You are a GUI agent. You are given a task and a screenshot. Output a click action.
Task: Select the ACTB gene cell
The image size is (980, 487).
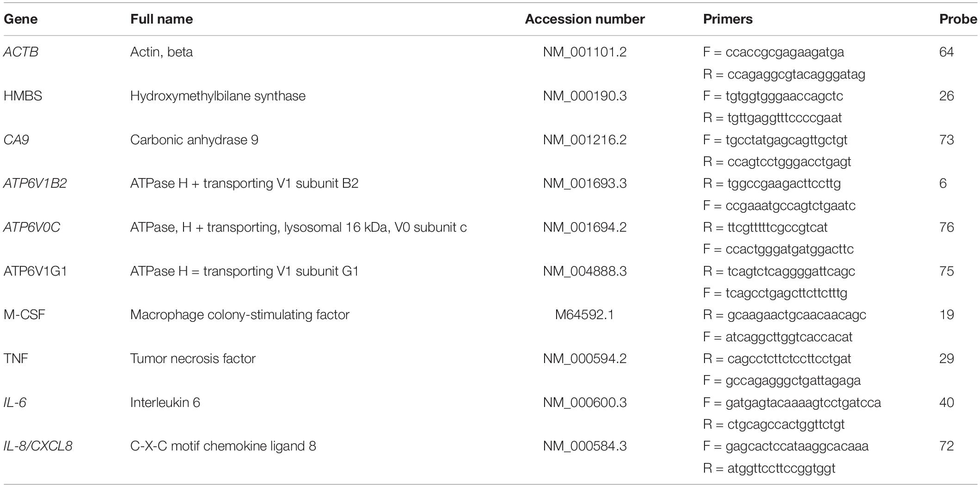[21, 52]
